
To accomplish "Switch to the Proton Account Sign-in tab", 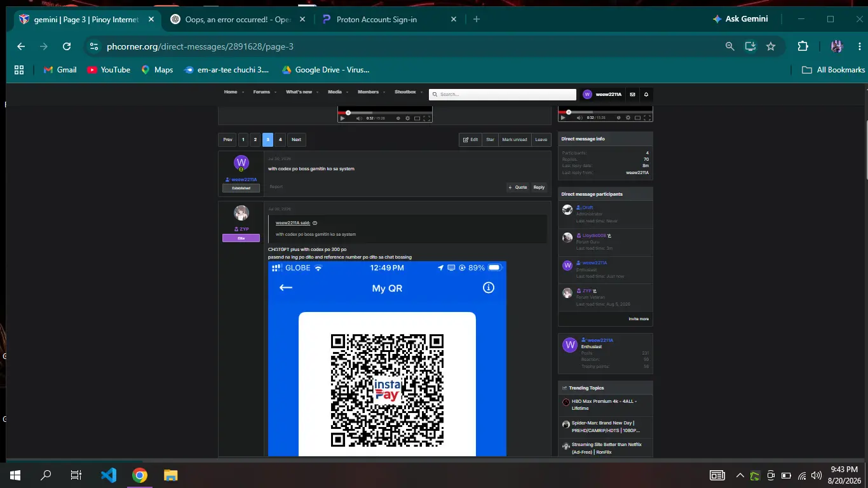I will pyautogui.click(x=389, y=20).
